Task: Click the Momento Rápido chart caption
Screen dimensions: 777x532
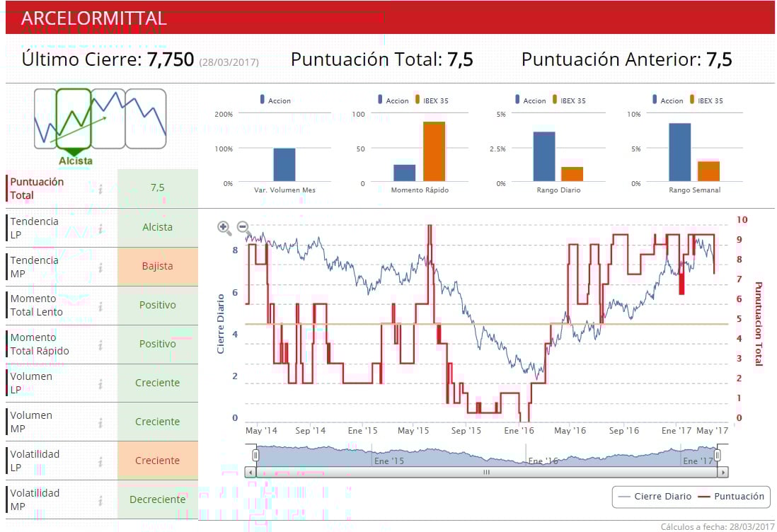Action: [x=420, y=190]
